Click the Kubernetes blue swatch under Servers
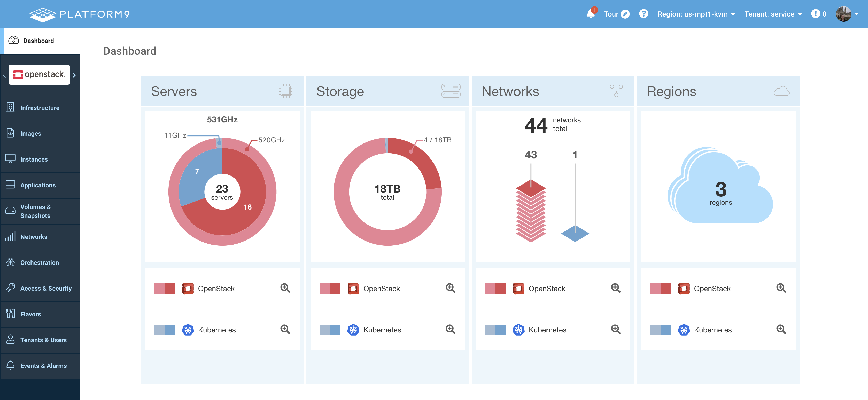868x400 pixels. 165,330
